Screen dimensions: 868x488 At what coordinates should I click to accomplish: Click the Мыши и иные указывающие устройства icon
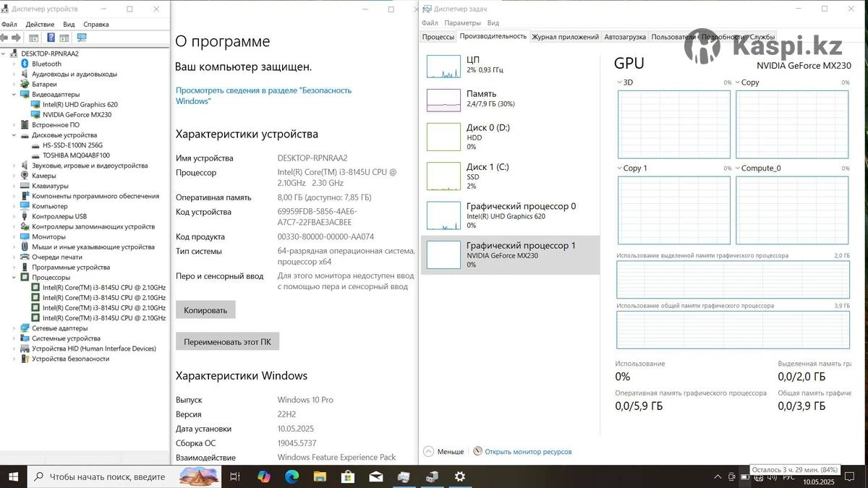pyautogui.click(x=25, y=247)
